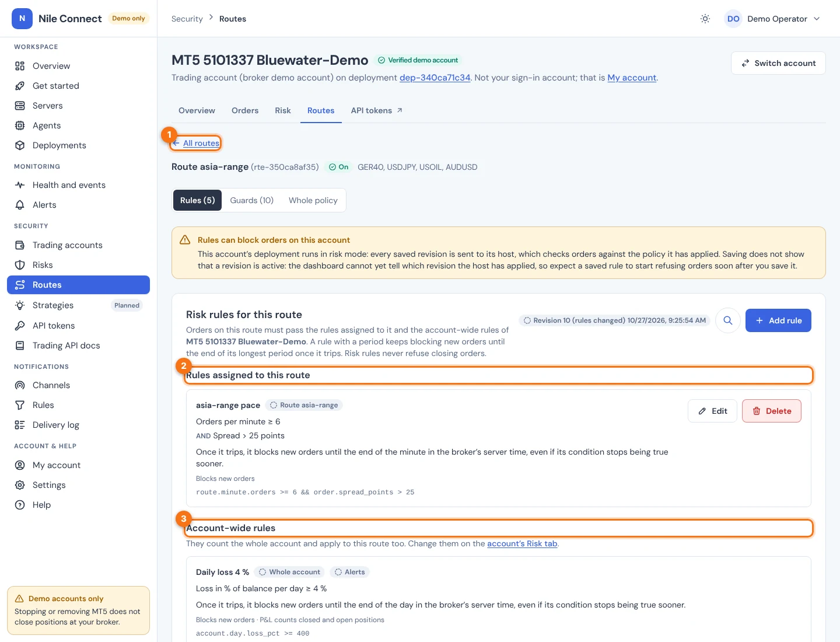The width and height of the screenshot is (840, 642).
Task: Click the Route asia-range tag chip
Action: pyautogui.click(x=304, y=405)
